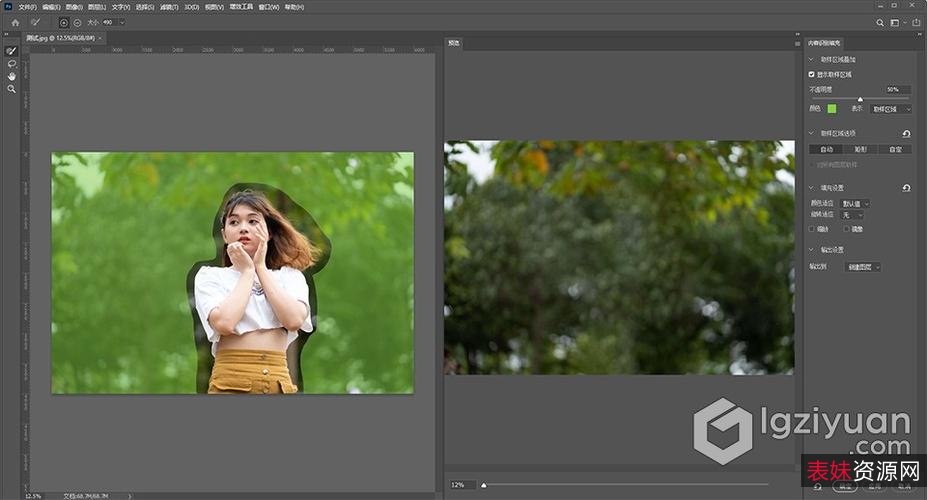
Task: Select the Lasso tool
Action: [x=12, y=63]
